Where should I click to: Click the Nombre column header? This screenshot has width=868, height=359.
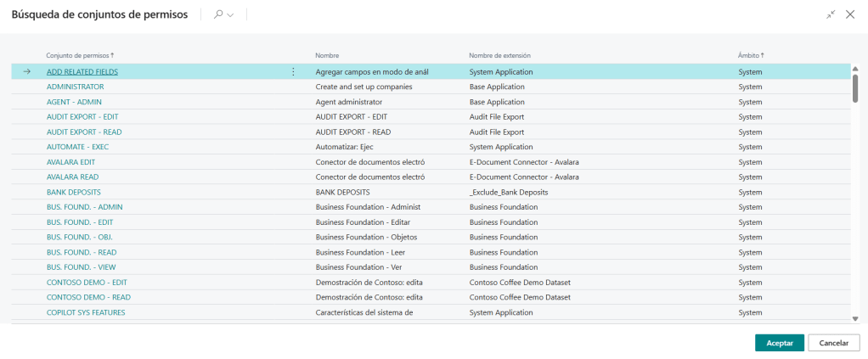[327, 55]
